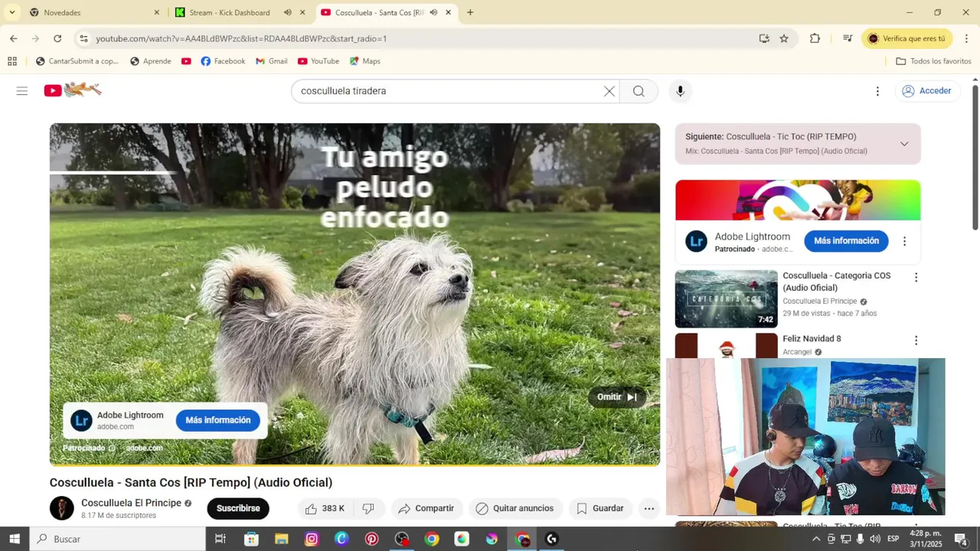Open File Explorer from taskbar

(281, 539)
